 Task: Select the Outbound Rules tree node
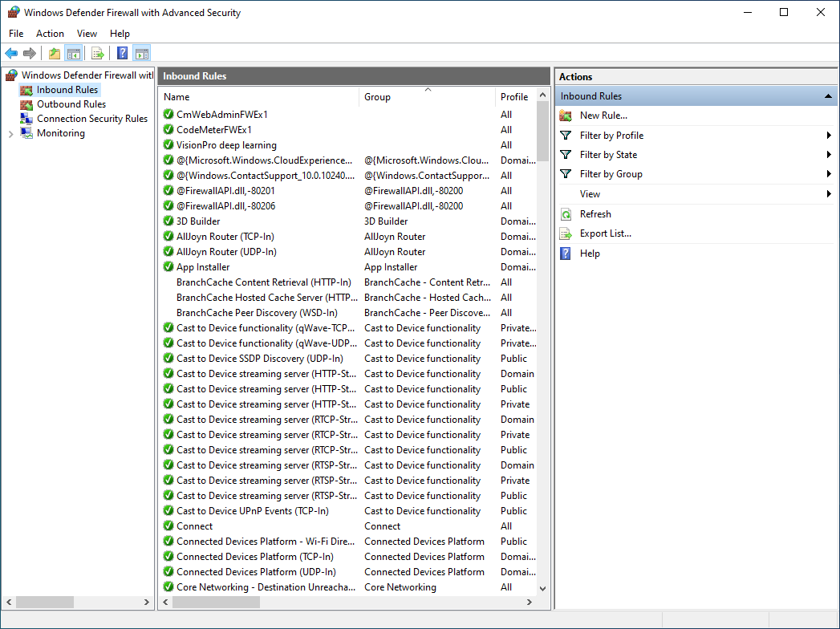point(71,104)
